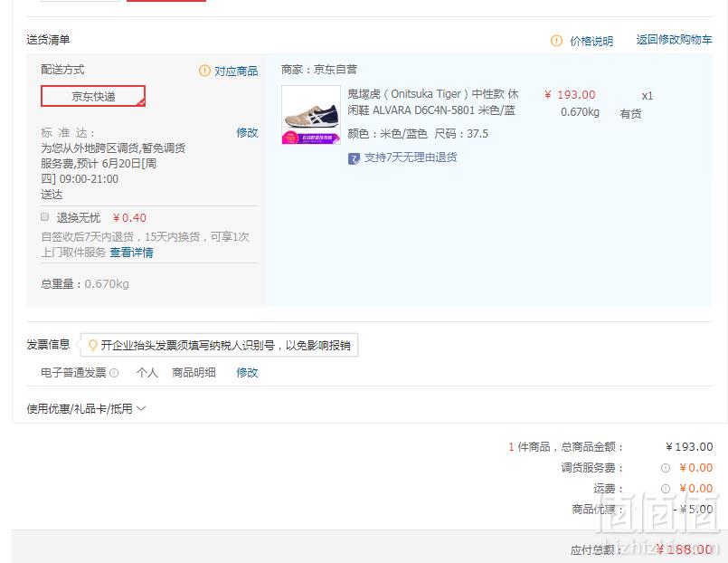Click the 7-day return badge icon

(354, 159)
